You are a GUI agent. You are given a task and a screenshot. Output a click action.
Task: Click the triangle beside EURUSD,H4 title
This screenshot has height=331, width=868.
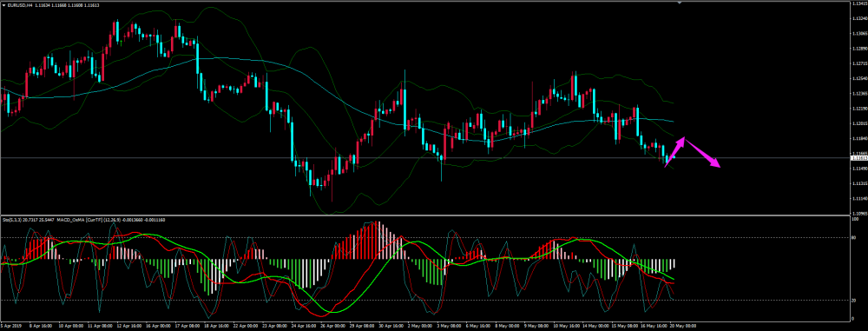pyautogui.click(x=3, y=5)
